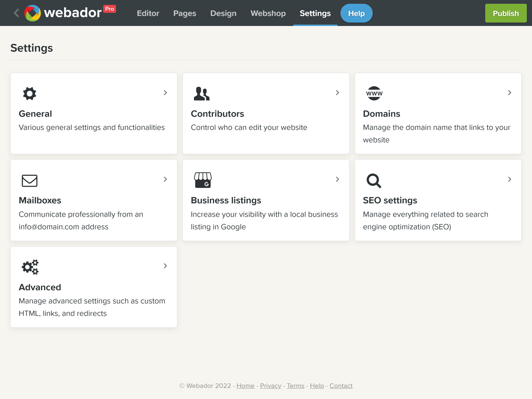
Task: Select the SEO settings magnifying glass icon
Action: coord(374,181)
